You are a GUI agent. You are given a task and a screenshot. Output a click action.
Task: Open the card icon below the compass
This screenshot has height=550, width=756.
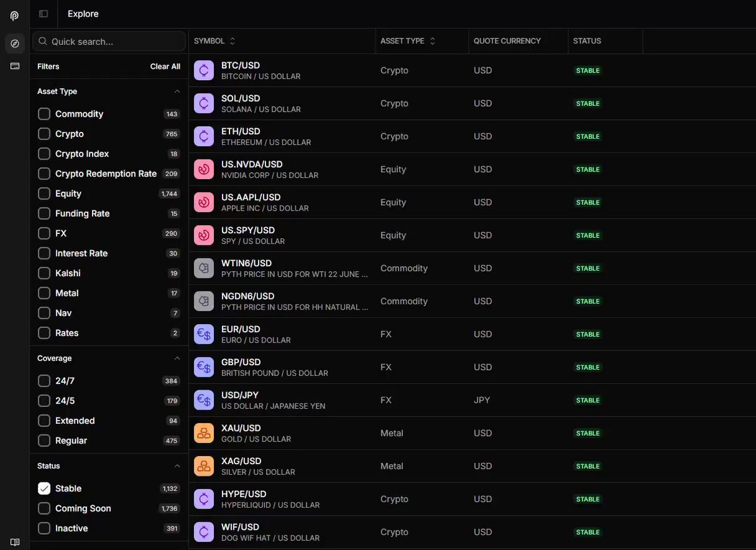(x=15, y=66)
